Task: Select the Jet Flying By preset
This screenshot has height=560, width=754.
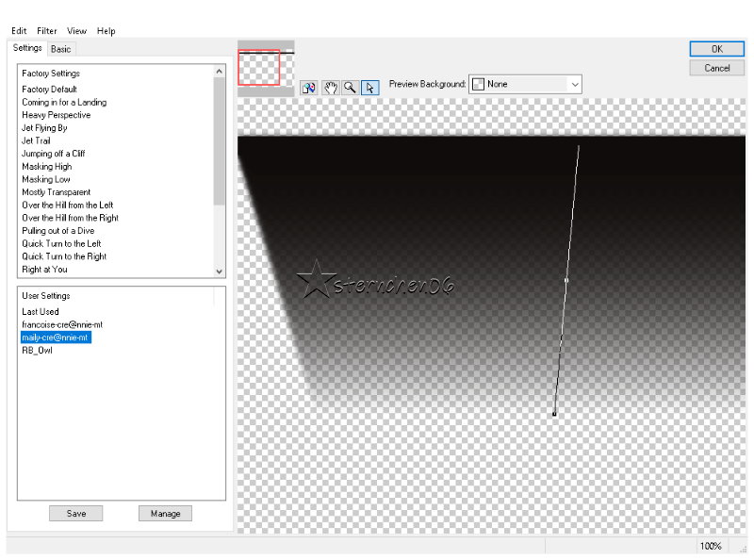Action: point(44,128)
